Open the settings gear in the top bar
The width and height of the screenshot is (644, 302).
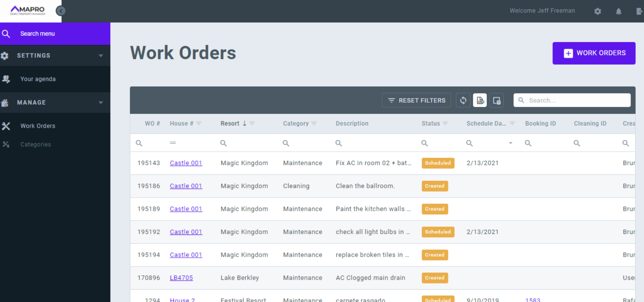point(598,11)
